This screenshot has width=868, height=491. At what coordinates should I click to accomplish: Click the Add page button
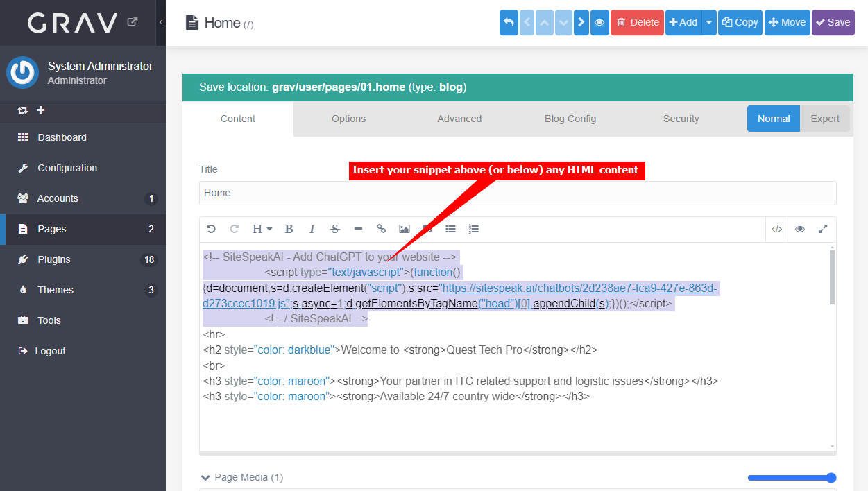[683, 22]
